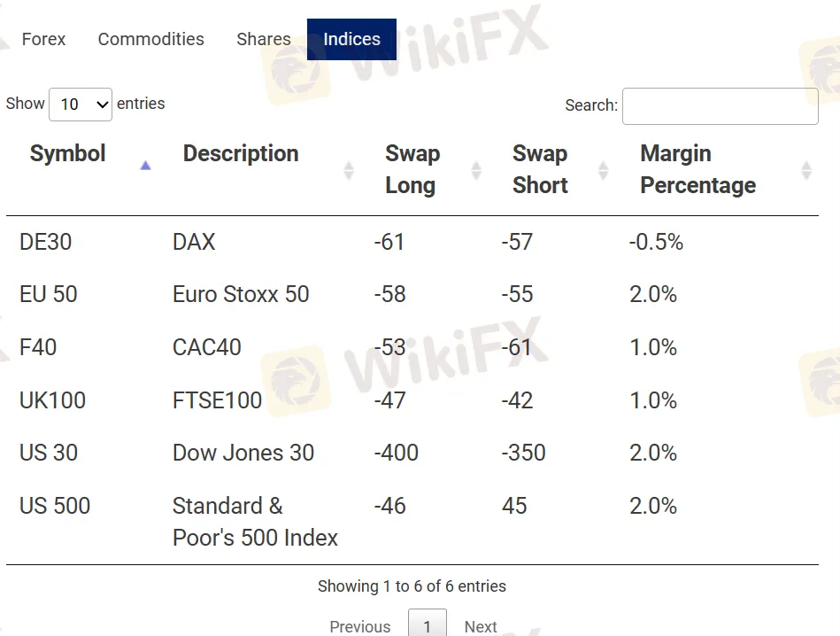The height and width of the screenshot is (636, 840).
Task: Click the descending arrow on the Swap Long header
Action: coord(476,174)
